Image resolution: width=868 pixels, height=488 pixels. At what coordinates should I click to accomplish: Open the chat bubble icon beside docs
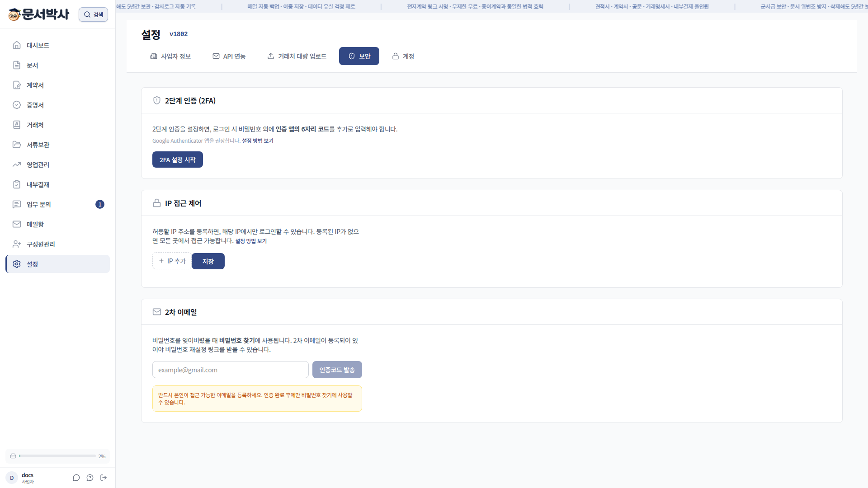tap(76, 478)
